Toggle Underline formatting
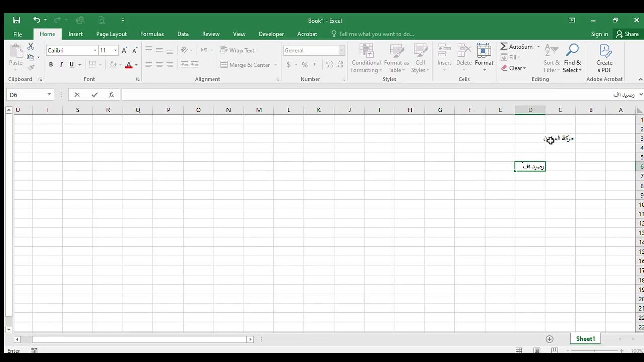The height and width of the screenshot is (362, 644). coord(72,65)
